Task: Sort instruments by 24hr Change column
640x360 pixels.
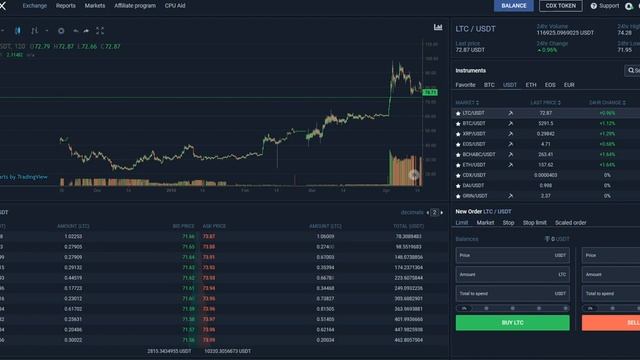Action: click(x=607, y=103)
